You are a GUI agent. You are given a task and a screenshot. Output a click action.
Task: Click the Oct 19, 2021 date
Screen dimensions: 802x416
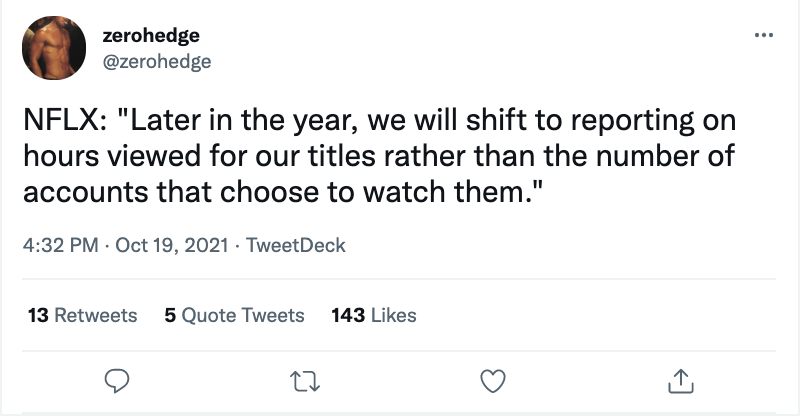pos(172,245)
